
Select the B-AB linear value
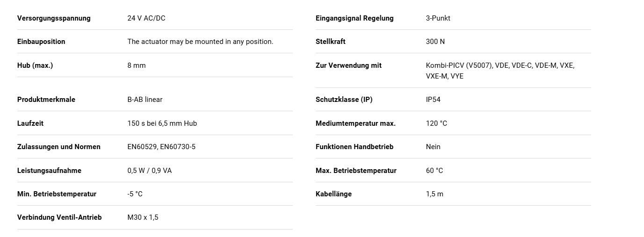click(x=145, y=100)
